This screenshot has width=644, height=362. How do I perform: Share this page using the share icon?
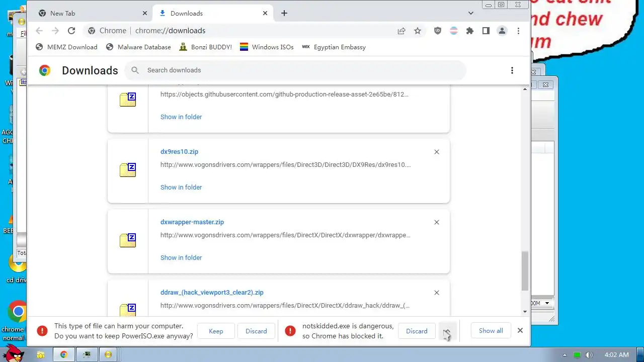point(401,31)
